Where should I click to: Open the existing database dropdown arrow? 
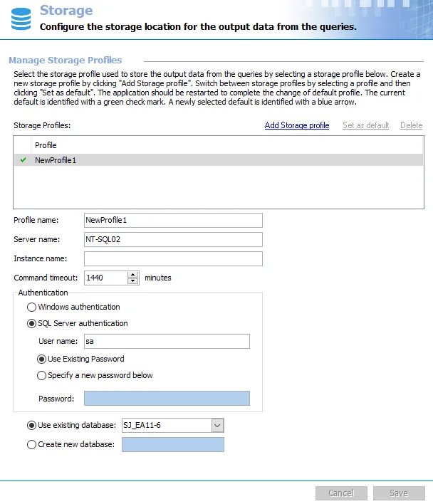coord(218,426)
